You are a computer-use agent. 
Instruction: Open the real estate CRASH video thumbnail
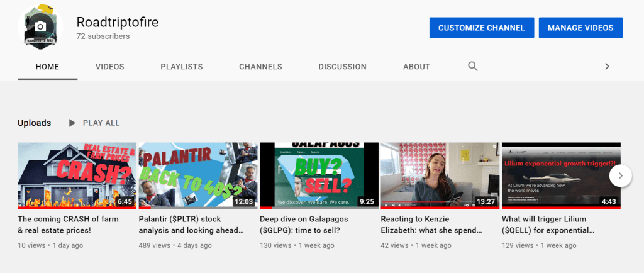tap(77, 175)
